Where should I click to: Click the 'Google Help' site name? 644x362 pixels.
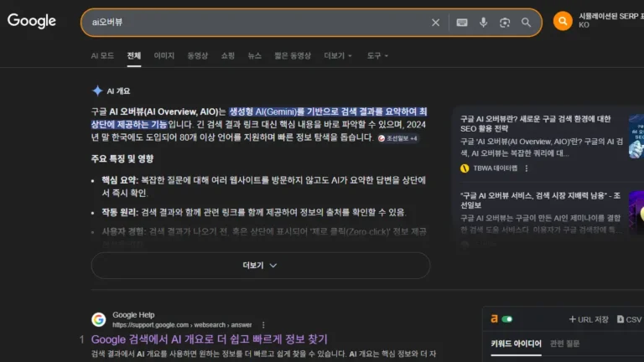133,315
